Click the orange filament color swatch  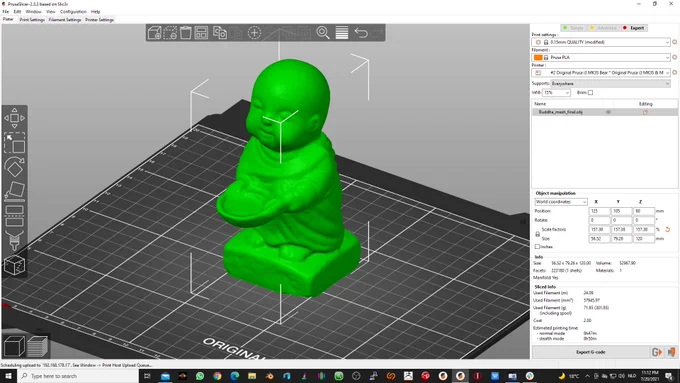click(x=538, y=57)
